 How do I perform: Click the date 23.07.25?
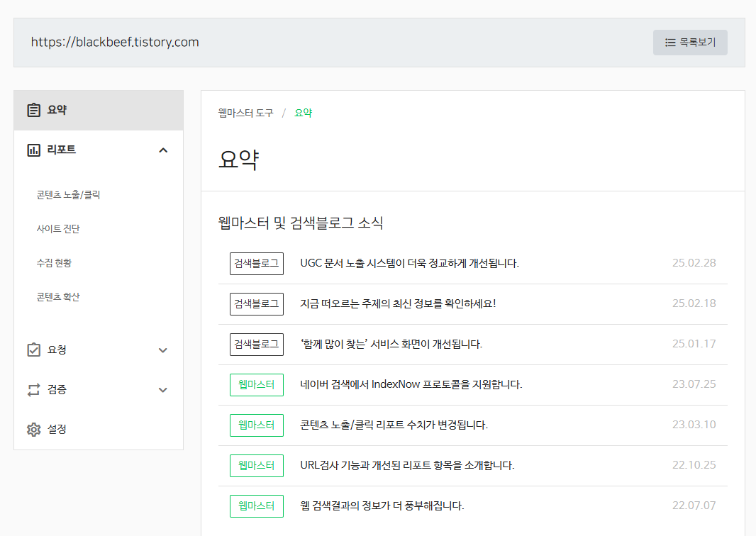(694, 384)
